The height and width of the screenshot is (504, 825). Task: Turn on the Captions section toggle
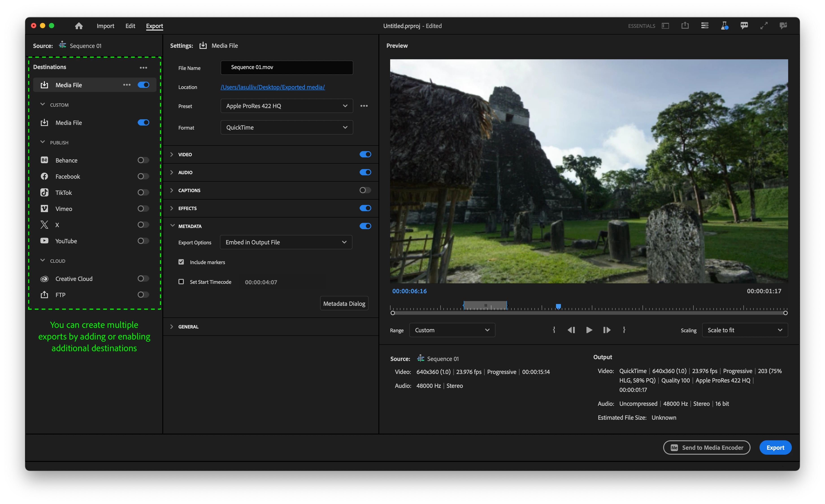[365, 190]
